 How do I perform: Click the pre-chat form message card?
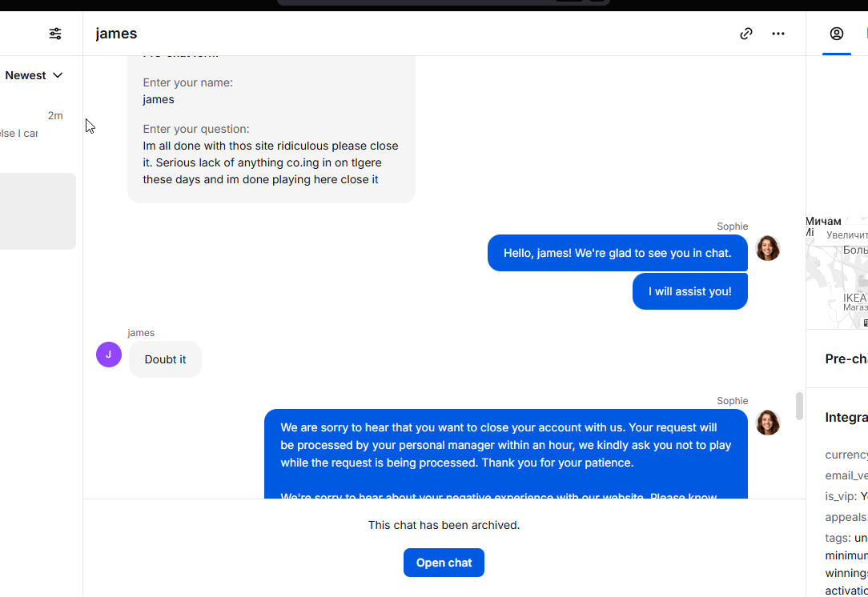[271, 128]
